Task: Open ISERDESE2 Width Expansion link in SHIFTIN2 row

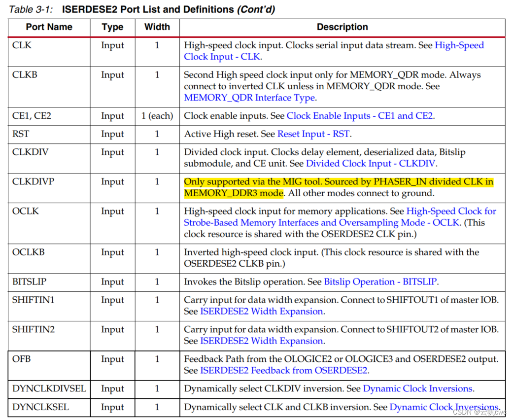Action: [262, 341]
